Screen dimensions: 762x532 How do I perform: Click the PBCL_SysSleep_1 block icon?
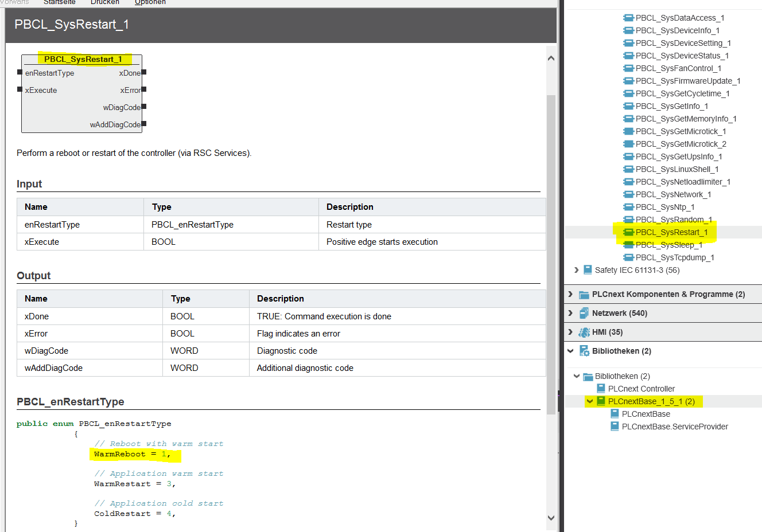point(628,245)
